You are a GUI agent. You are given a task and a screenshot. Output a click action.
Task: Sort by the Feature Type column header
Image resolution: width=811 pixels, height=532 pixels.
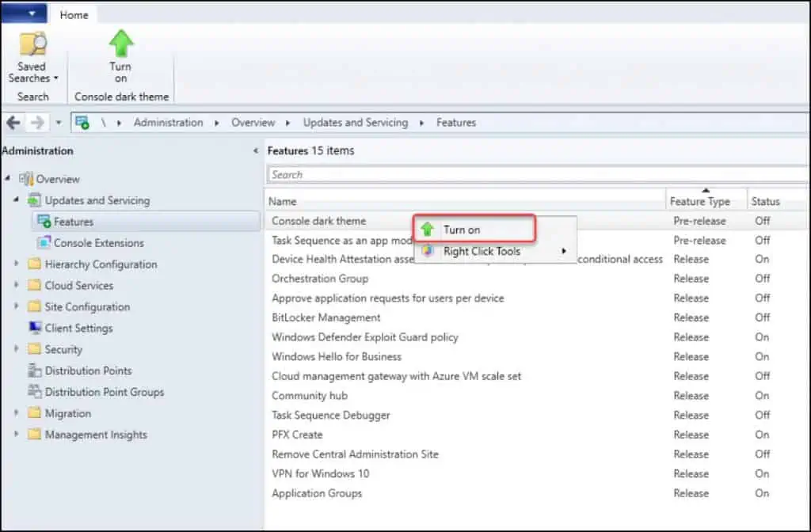coord(706,201)
